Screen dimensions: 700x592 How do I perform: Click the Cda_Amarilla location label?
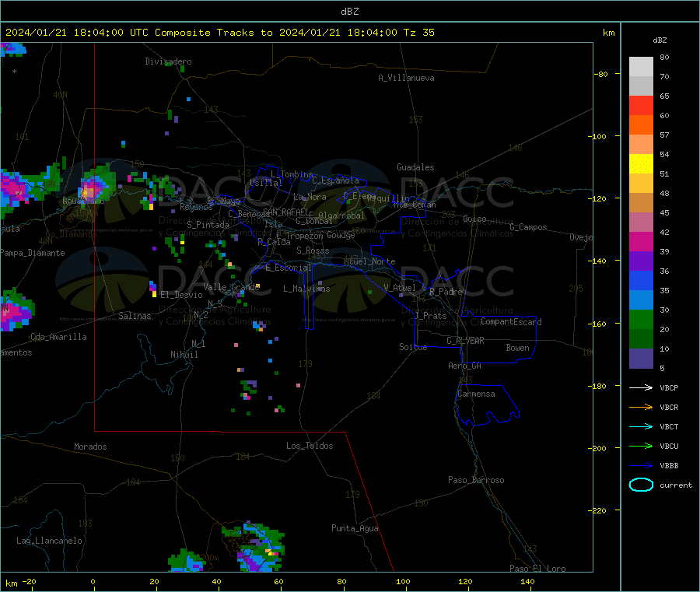(x=58, y=337)
